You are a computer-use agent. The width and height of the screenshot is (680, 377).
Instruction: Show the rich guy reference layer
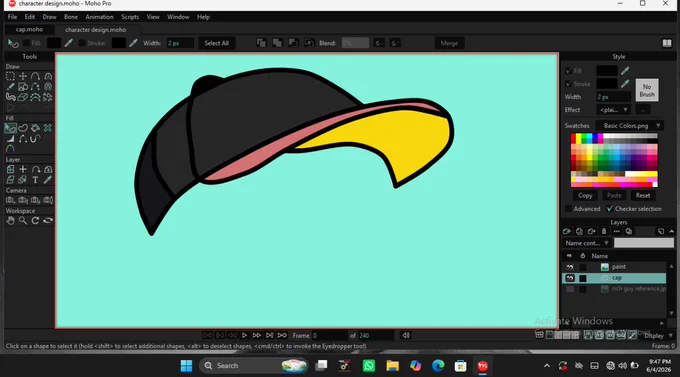click(x=570, y=289)
